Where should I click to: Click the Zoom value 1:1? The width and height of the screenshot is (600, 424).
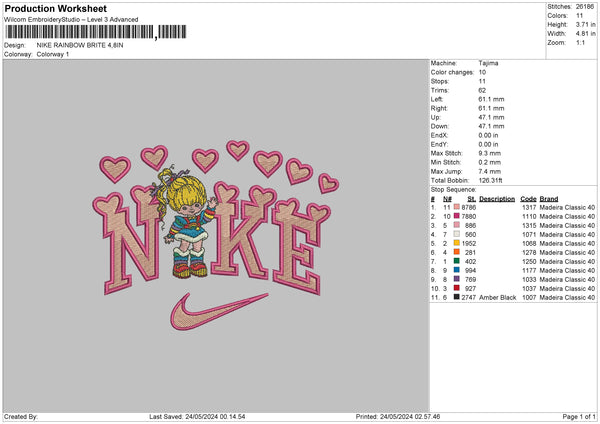[x=580, y=42]
